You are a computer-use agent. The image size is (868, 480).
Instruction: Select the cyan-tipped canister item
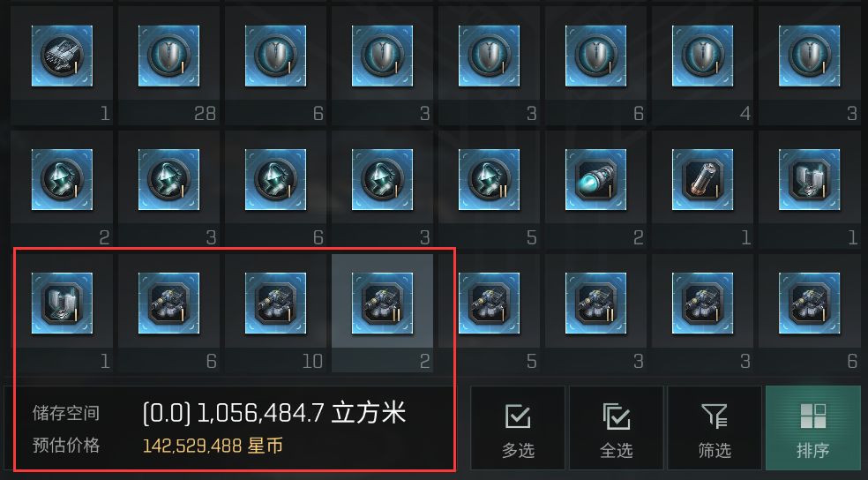coord(596,190)
